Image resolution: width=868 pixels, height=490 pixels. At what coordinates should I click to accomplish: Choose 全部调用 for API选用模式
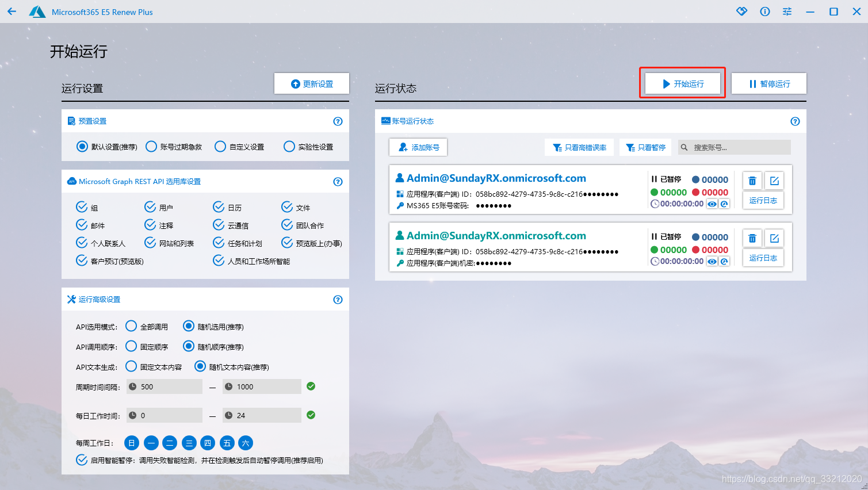[x=131, y=327]
